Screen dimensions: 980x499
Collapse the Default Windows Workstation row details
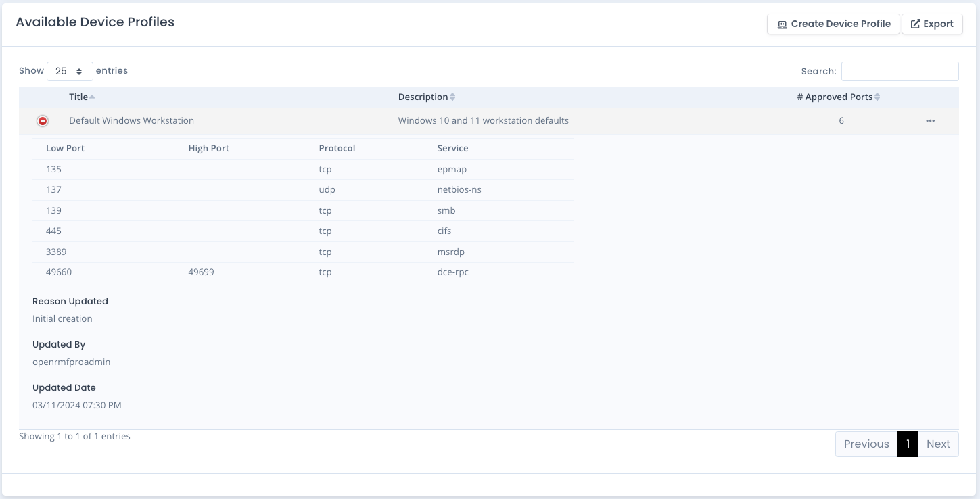(43, 121)
